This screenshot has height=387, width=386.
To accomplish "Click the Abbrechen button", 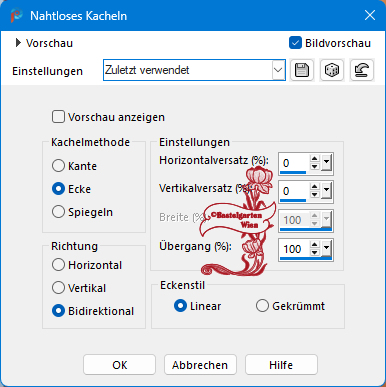I will click(x=200, y=365).
